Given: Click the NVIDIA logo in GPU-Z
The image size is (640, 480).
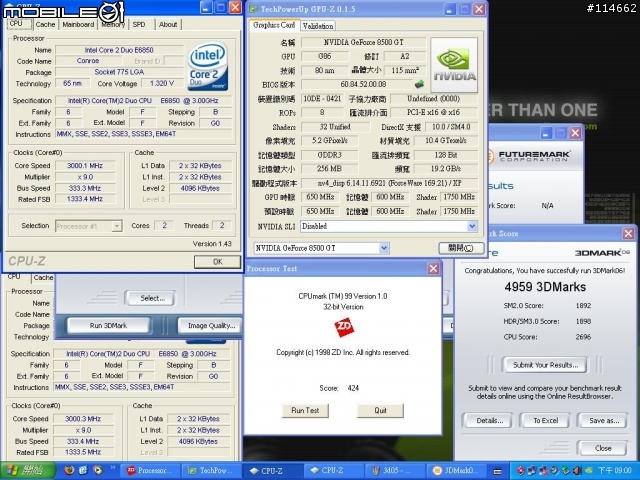Looking at the screenshot, I should coord(454,65).
